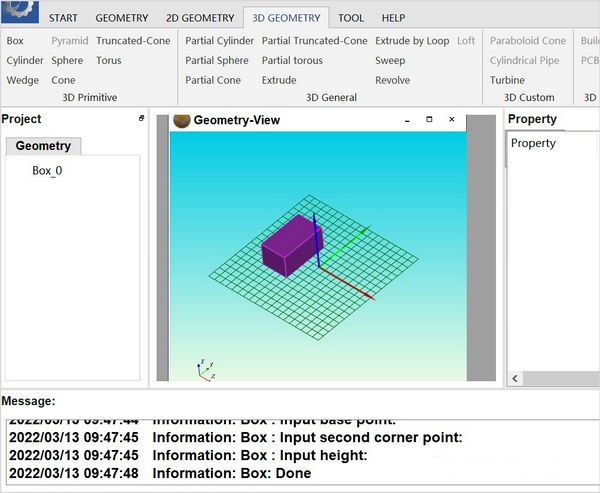Create a Sphere primitive
Image resolution: width=600 pixels, height=493 pixels.
(x=67, y=60)
